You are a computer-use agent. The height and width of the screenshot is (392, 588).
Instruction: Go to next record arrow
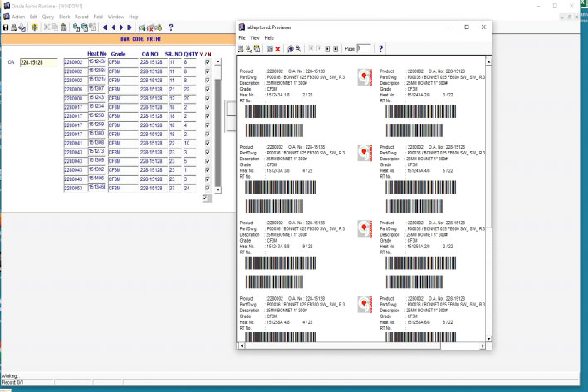[x=121, y=27]
